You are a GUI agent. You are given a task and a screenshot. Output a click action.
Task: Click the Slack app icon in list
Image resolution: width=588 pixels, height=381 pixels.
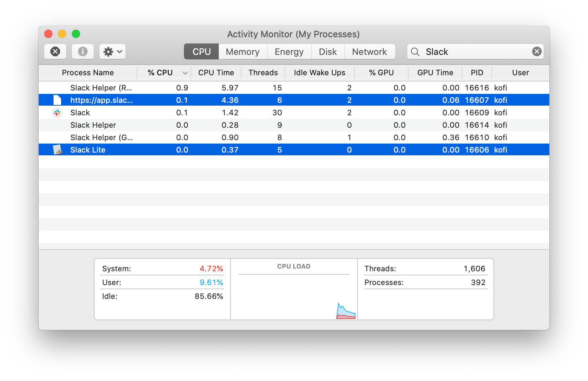pos(57,113)
